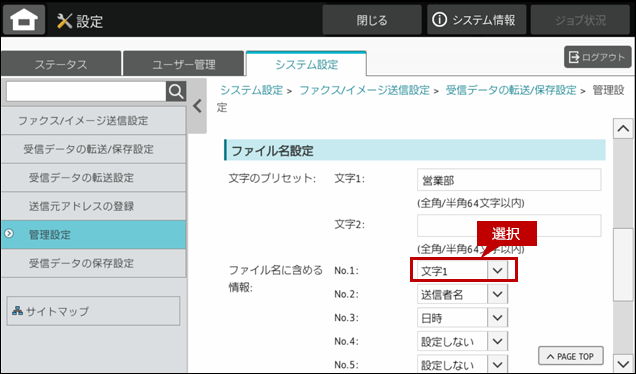Click the vertical scrollbar thumb

point(623,265)
